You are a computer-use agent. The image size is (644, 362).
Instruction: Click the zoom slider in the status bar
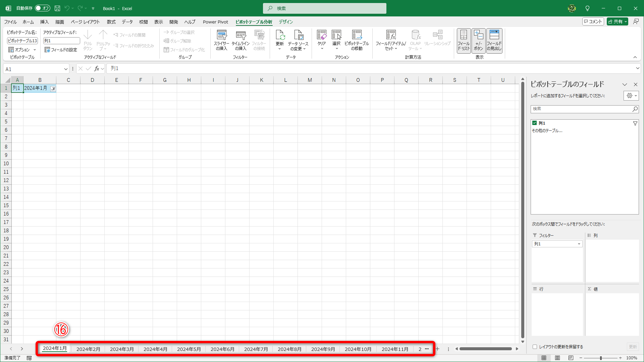tap(601, 358)
